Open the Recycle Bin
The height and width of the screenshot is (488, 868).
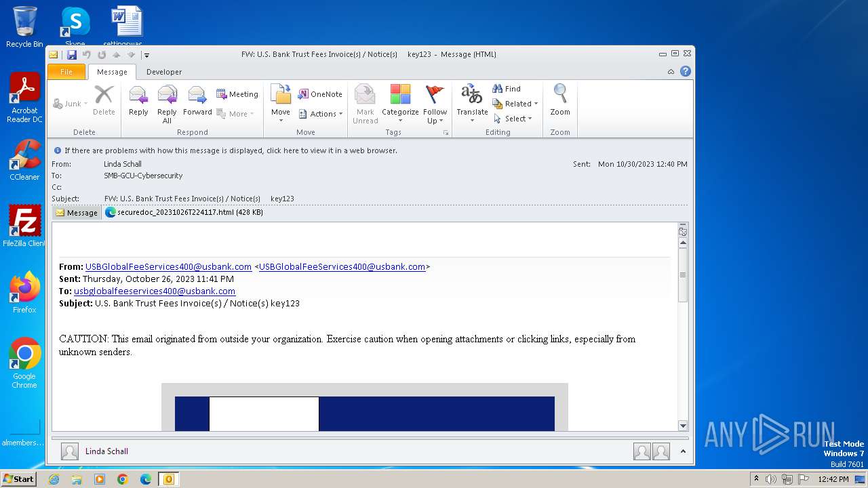click(24, 27)
